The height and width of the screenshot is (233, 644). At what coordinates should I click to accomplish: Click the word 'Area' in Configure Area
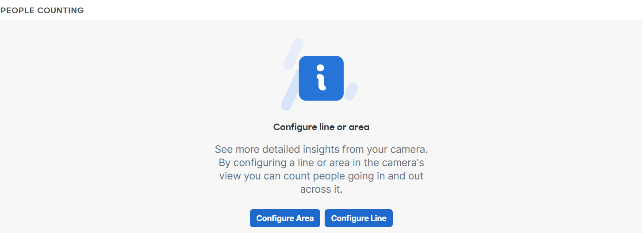click(x=304, y=218)
